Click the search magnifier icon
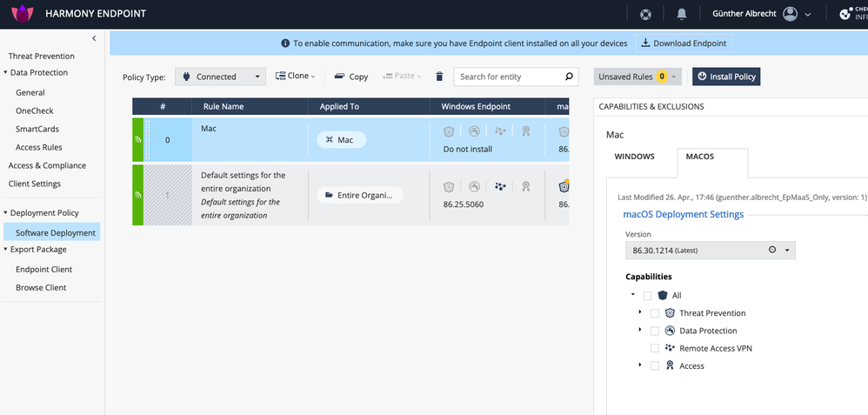This screenshot has width=868, height=415. pyautogui.click(x=569, y=77)
